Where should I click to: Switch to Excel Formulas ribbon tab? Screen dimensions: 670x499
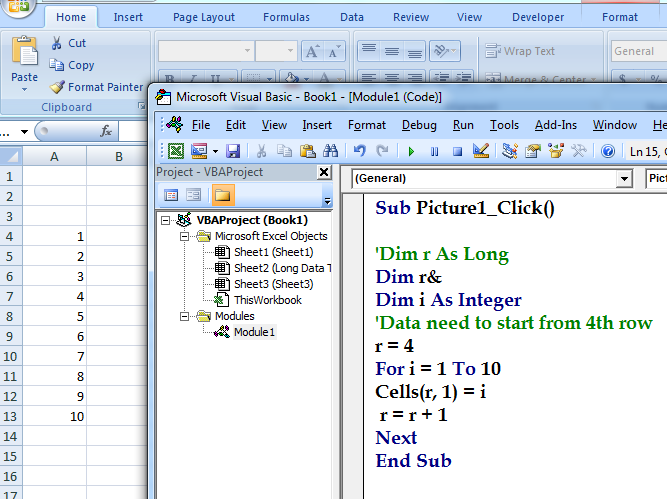[286, 17]
